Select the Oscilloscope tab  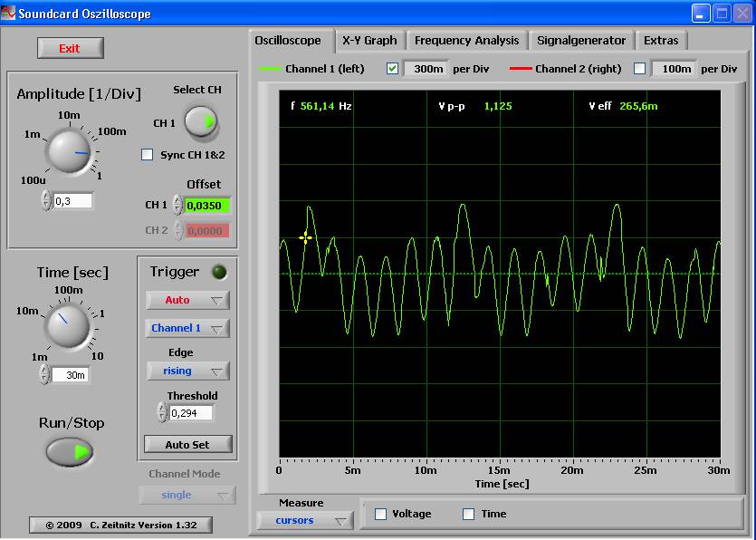(x=288, y=41)
